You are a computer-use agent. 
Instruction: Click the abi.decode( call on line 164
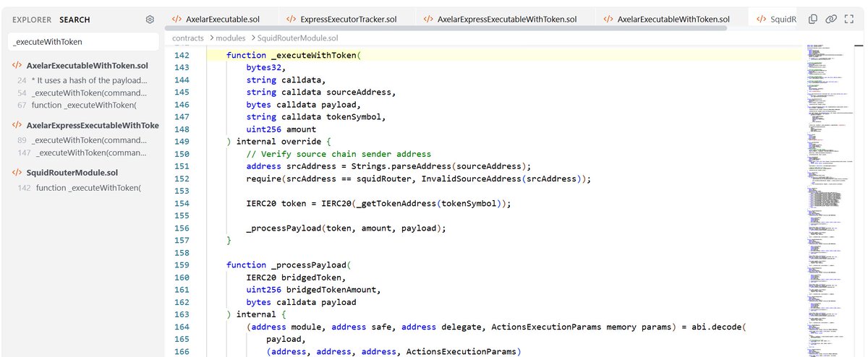719,327
